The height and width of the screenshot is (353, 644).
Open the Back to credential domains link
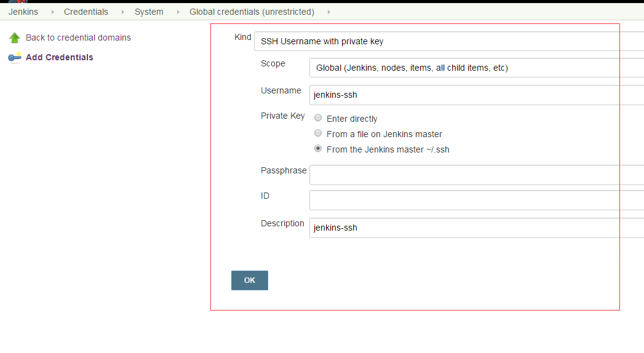point(78,38)
